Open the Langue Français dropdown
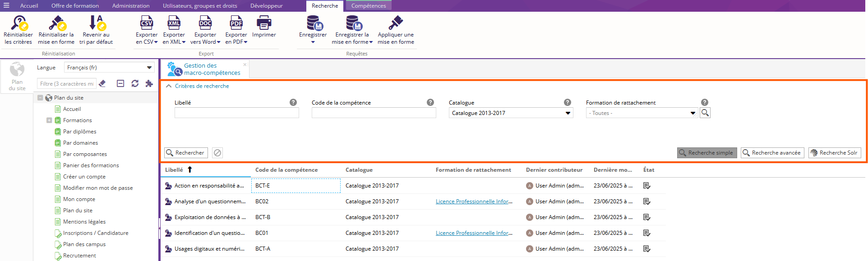 pyautogui.click(x=149, y=68)
